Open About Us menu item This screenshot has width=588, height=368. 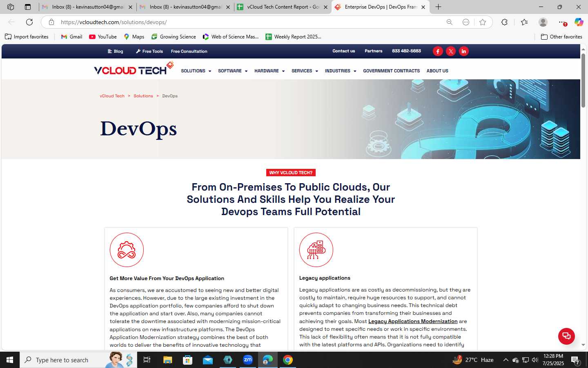point(437,71)
